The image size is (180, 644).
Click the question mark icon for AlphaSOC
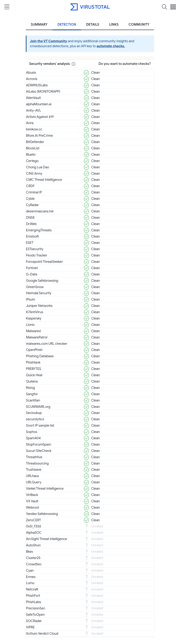[86, 533]
